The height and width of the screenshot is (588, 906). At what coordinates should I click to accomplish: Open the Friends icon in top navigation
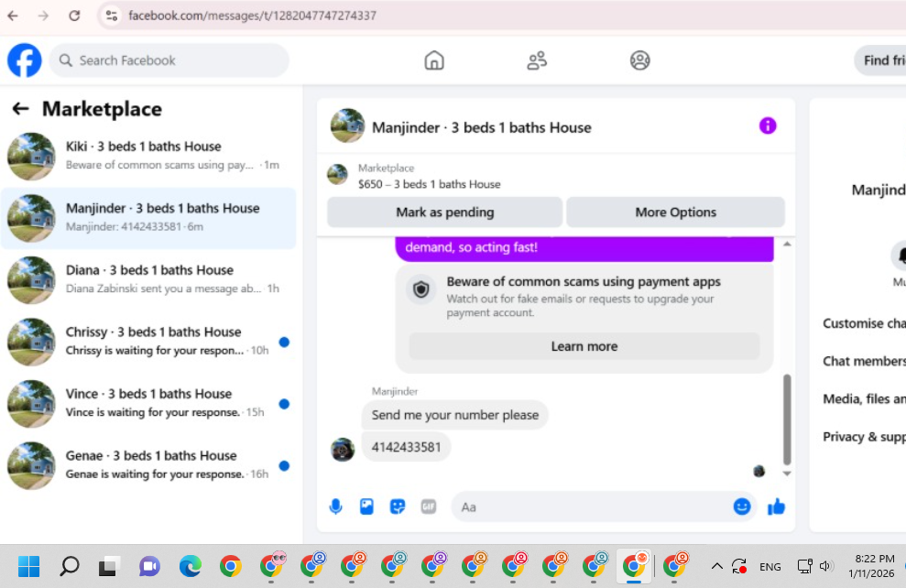pyautogui.click(x=537, y=60)
